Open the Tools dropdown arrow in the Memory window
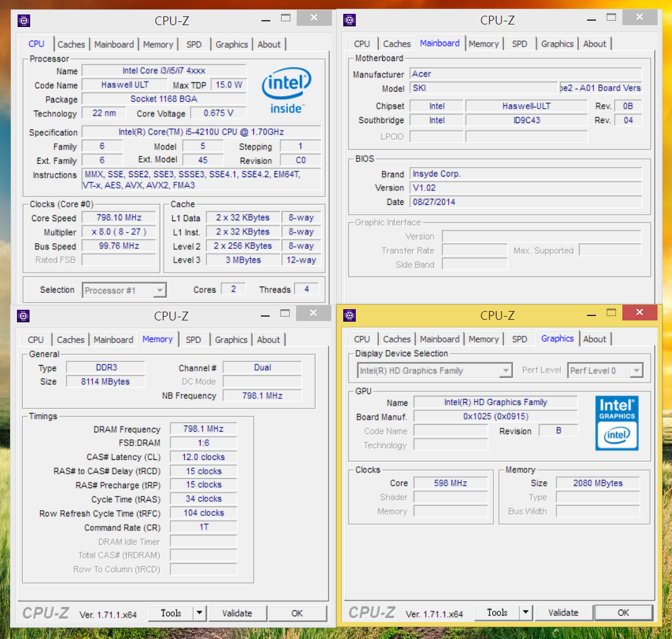Screen dimensions: 672x639 point(199,613)
